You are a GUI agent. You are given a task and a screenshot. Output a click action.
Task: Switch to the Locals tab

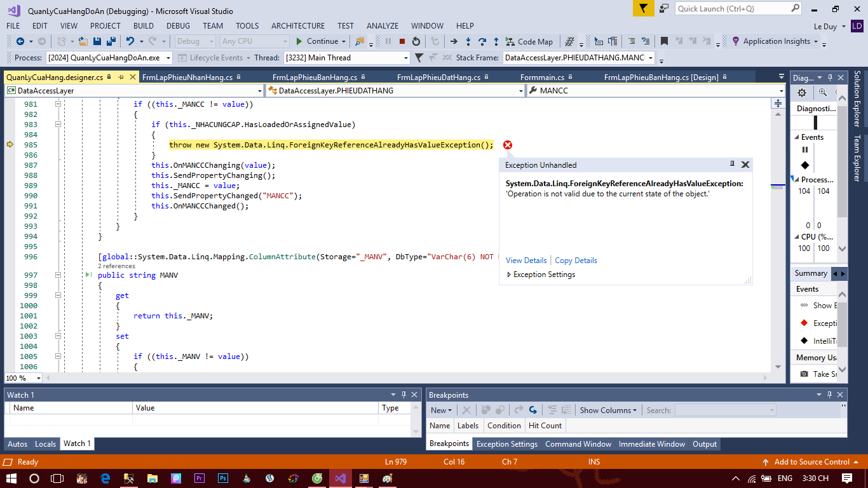click(x=45, y=444)
